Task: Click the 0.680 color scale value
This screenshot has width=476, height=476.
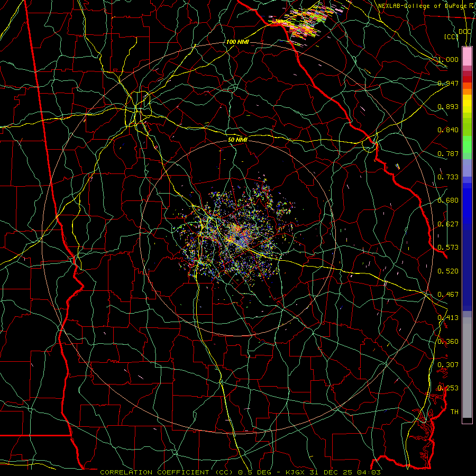Action: tap(448, 200)
